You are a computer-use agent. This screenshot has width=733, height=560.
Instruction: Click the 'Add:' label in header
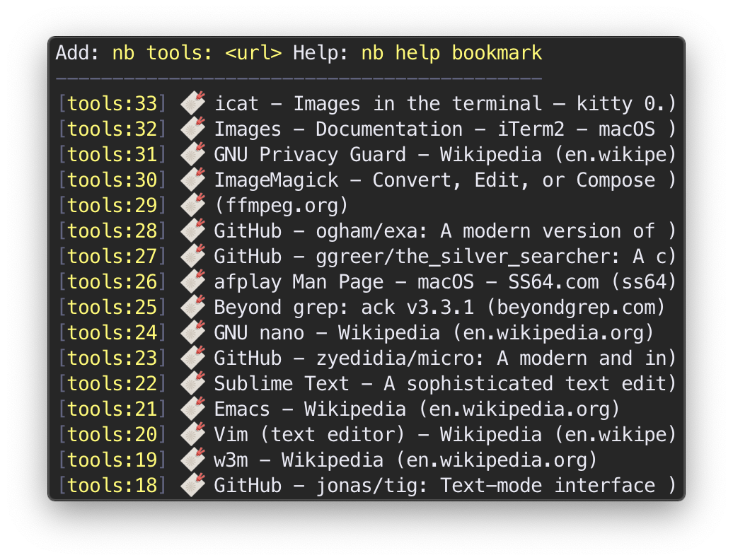point(78,53)
